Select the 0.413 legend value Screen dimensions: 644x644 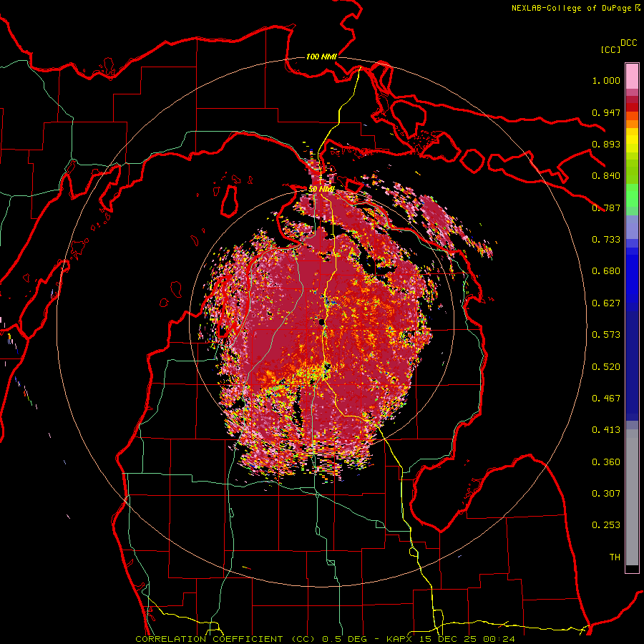(x=606, y=430)
